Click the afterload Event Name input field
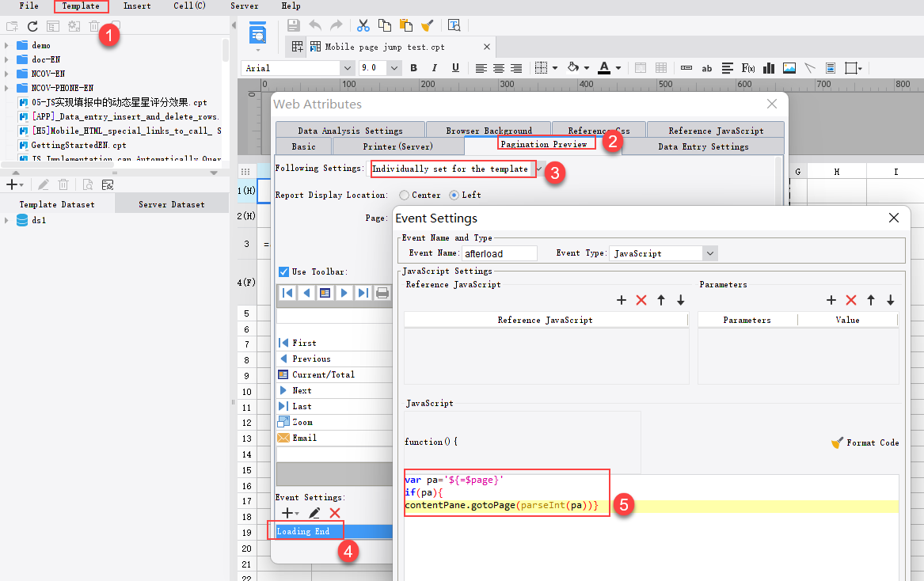The image size is (924, 581). (499, 253)
